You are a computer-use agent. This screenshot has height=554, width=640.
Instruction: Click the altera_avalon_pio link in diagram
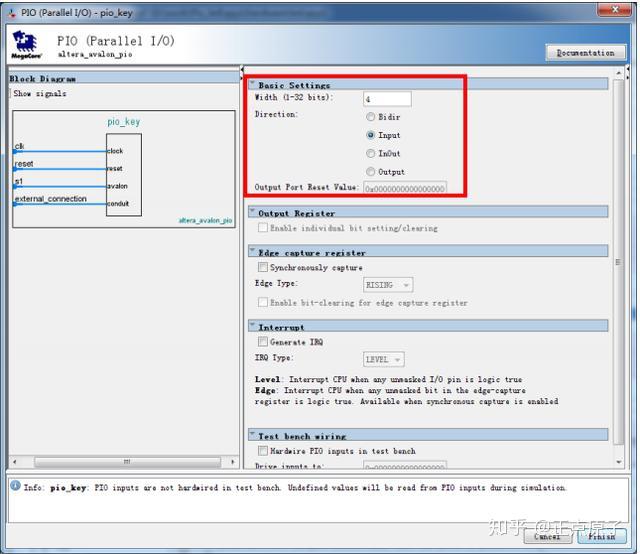[x=205, y=220]
